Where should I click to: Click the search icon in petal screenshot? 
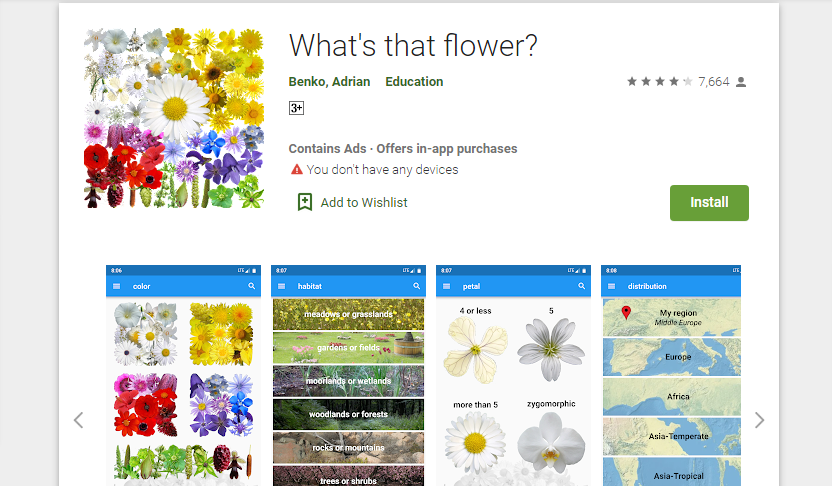click(x=582, y=286)
